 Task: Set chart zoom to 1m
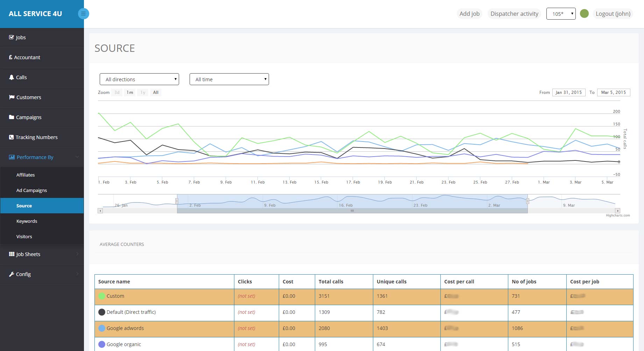click(x=130, y=92)
